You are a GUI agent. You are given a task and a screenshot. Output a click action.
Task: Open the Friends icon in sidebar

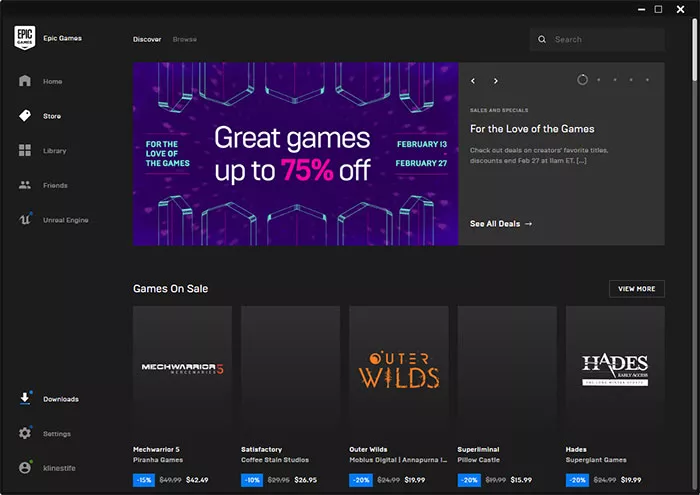click(25, 185)
